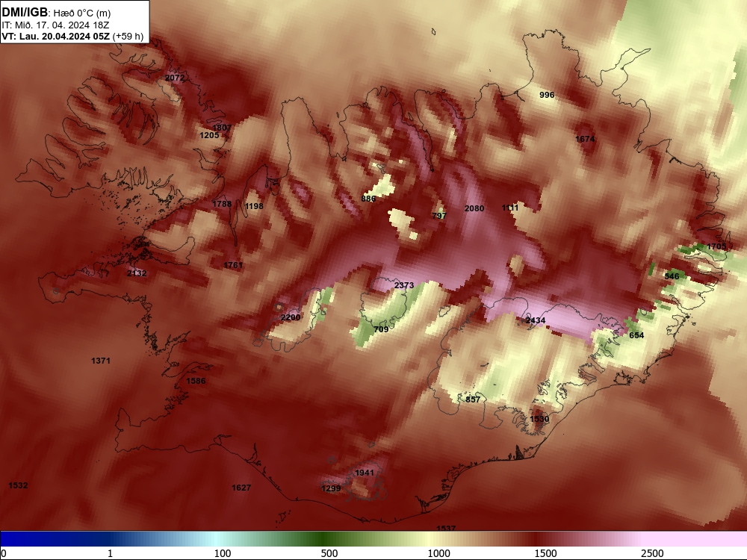
Task: Click the color scale label 1000
Action: tap(438, 553)
